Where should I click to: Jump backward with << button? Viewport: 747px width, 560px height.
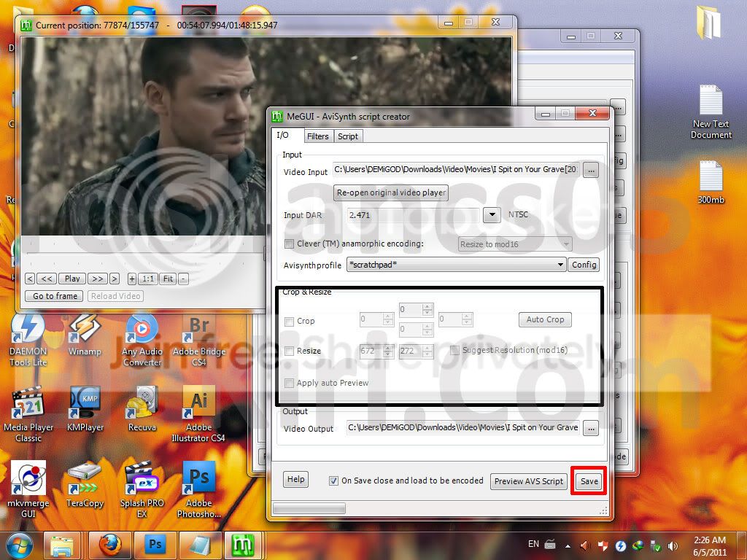(47, 279)
